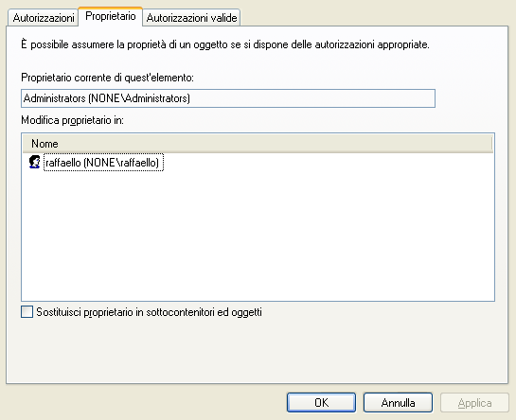
Task: Click the NONE\Administrators text in owner field
Action: click(139, 98)
